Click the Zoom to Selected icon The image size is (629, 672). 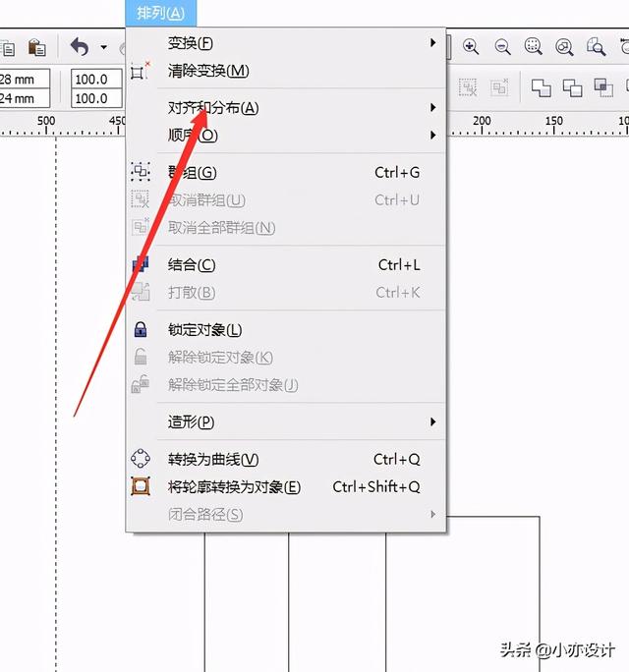click(x=534, y=46)
